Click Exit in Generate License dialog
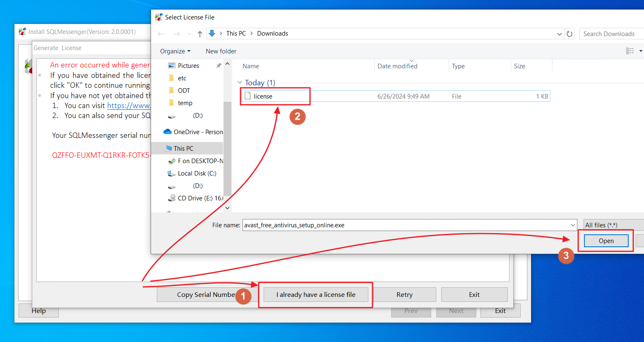This screenshot has height=342, width=644. 474,295
